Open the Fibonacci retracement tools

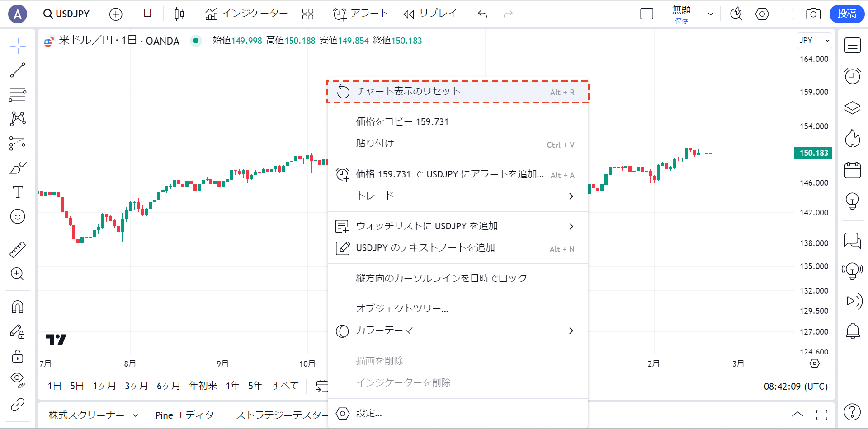tap(18, 94)
